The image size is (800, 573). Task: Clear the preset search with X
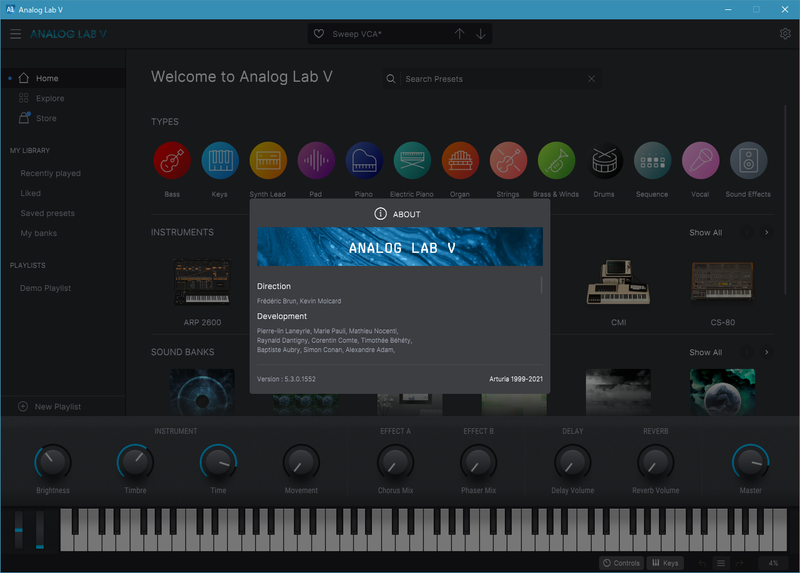[x=591, y=79]
